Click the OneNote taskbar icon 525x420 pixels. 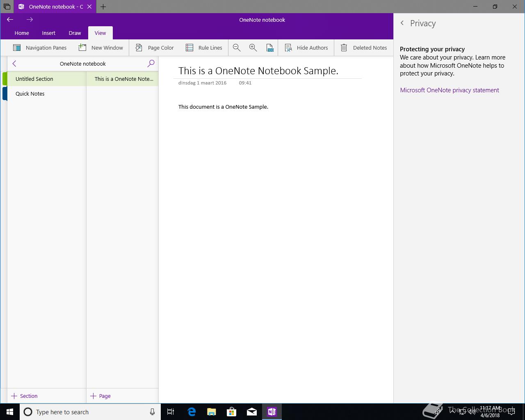[272, 412]
